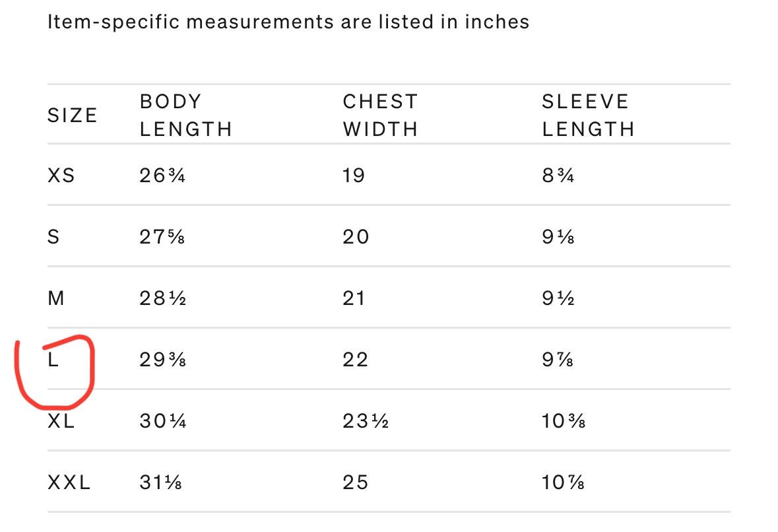778x532 pixels.
Task: Select XL chest width 23½
Action: pos(366,421)
